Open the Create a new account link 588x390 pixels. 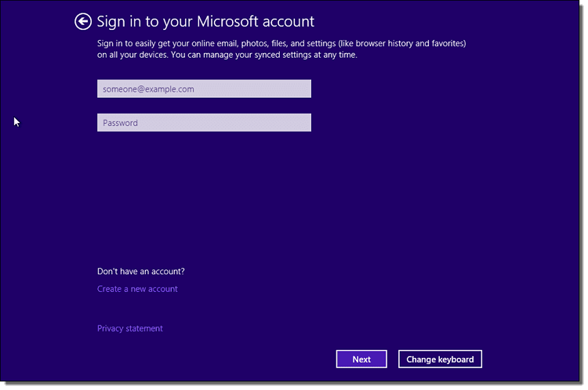point(137,289)
